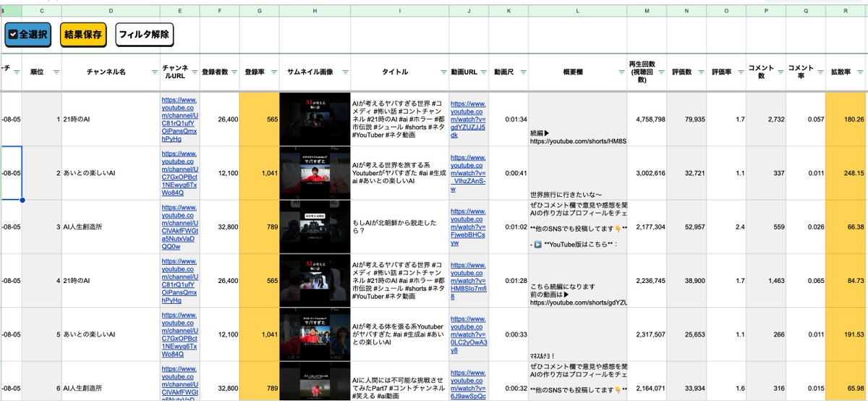
Task: Open the filter on the タイトル header
Action: point(442,72)
